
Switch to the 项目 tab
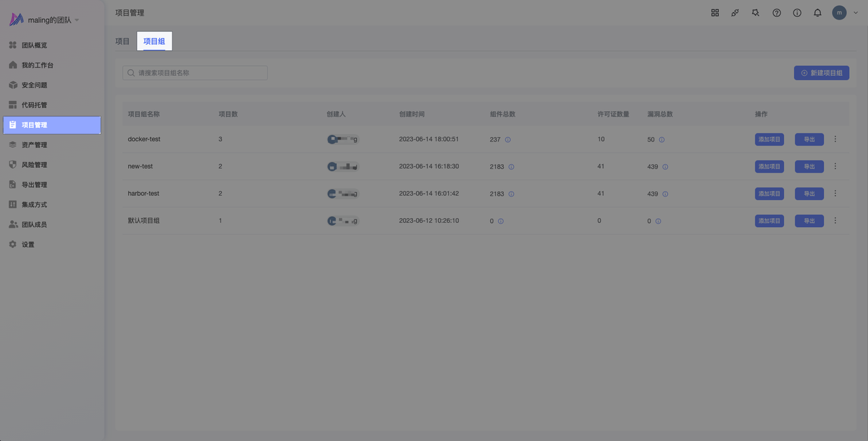pos(122,41)
